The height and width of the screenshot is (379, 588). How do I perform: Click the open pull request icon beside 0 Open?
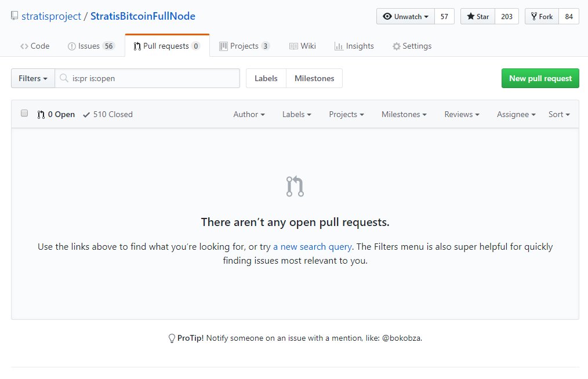tap(41, 114)
